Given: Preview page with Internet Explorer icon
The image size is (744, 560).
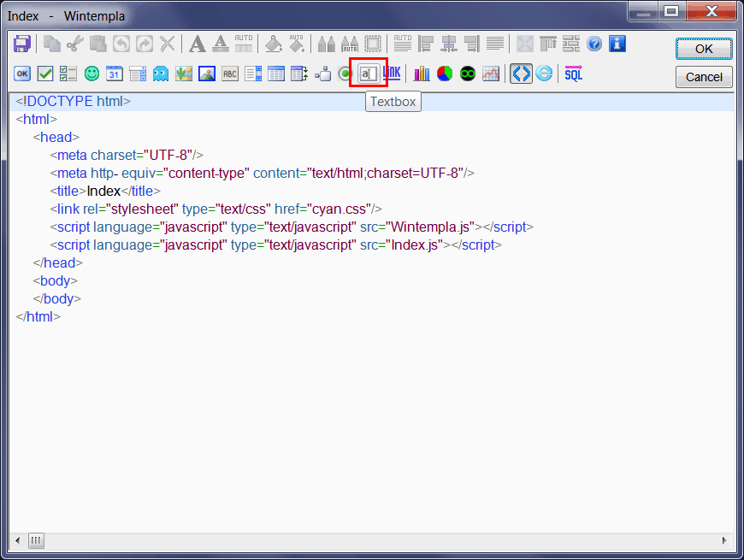Looking at the screenshot, I should click(544, 74).
